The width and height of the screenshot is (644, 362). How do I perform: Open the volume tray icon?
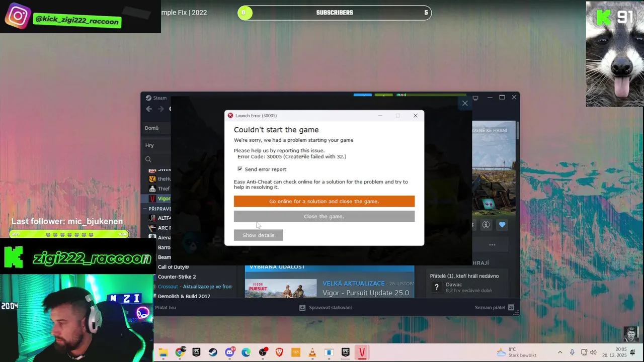[x=593, y=352]
